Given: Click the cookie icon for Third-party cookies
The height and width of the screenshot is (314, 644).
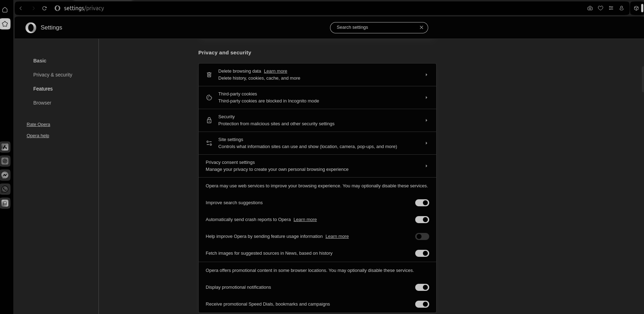Looking at the screenshot, I should (x=209, y=98).
